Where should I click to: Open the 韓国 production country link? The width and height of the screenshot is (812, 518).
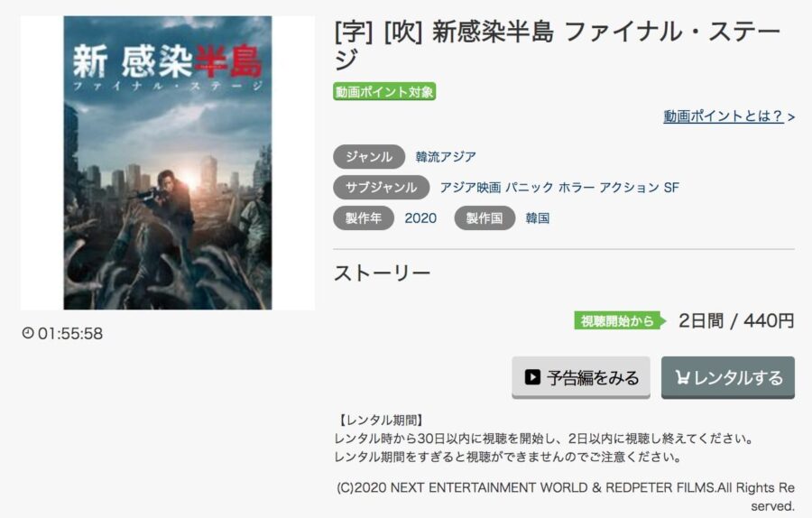(x=538, y=218)
